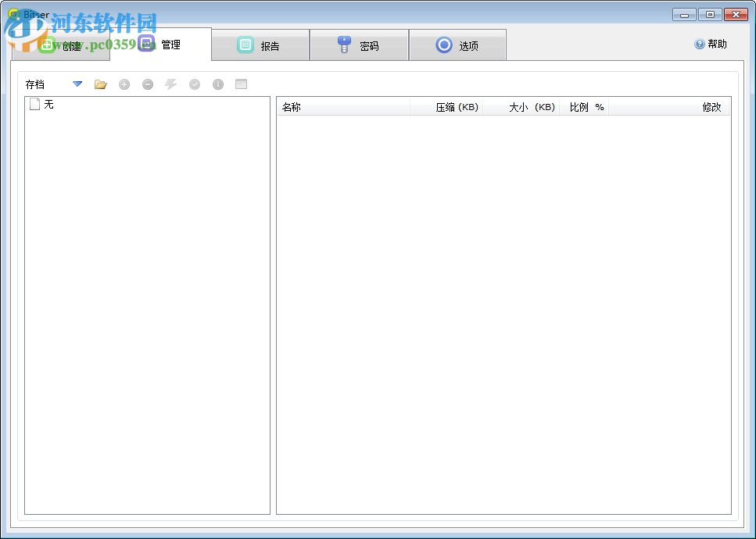Click the info circle icon on toolbar
Viewport: 756px width, 539px height.
(x=218, y=84)
